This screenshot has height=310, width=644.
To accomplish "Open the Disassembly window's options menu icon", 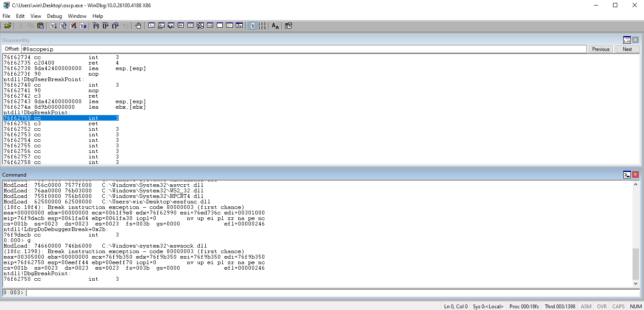I will (627, 40).
